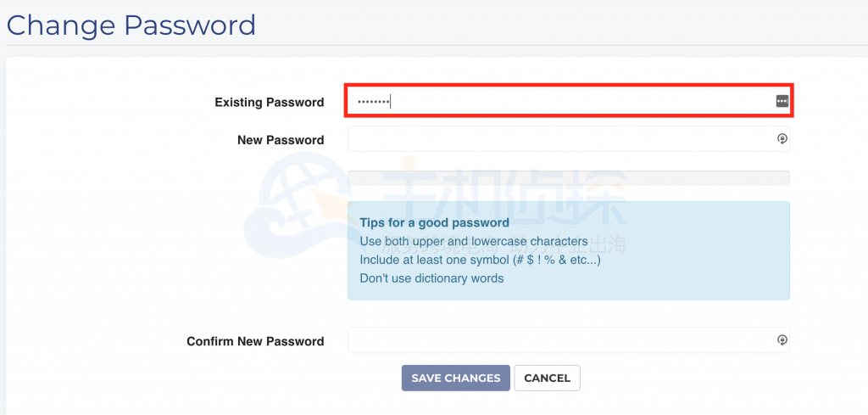Click the Existing Password label
Image resolution: width=868 pixels, height=415 pixels.
tap(269, 102)
